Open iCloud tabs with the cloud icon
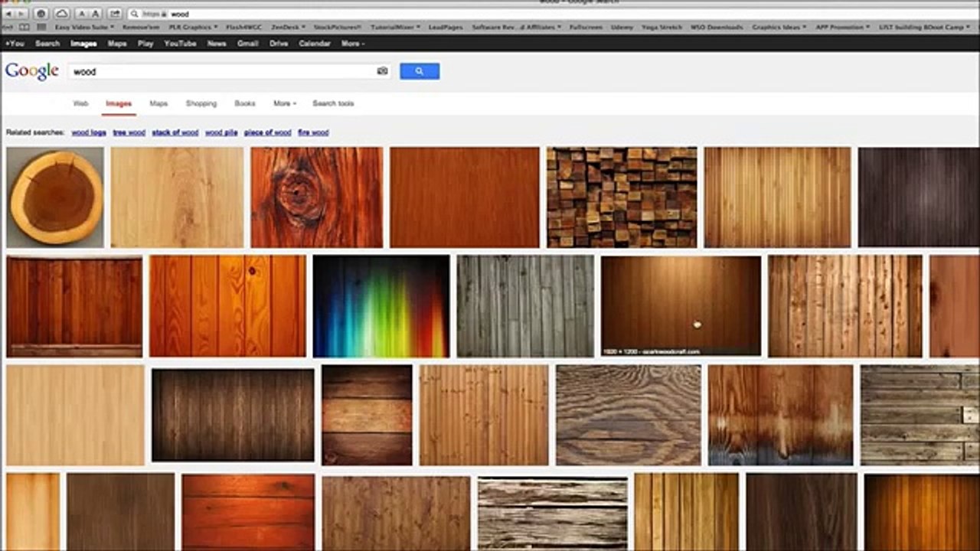This screenshot has width=980, height=551. pyautogui.click(x=61, y=14)
